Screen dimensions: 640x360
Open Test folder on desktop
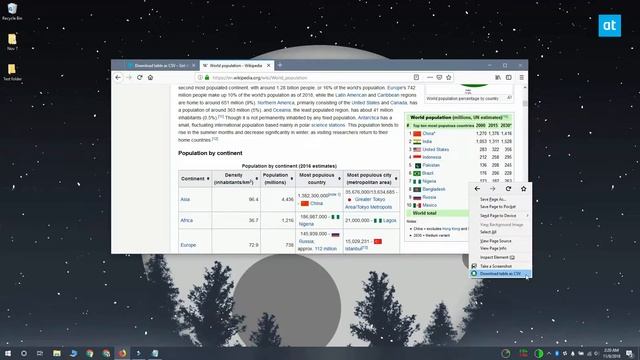(x=12, y=72)
